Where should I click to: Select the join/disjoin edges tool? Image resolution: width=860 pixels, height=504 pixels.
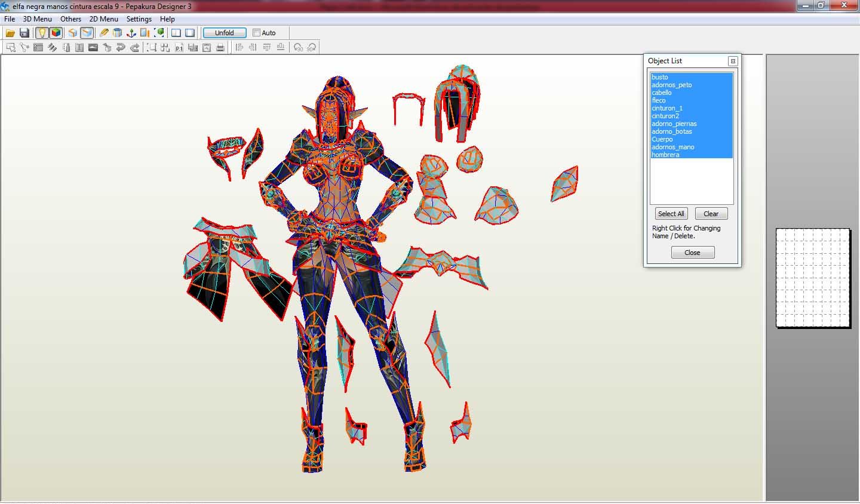click(24, 47)
